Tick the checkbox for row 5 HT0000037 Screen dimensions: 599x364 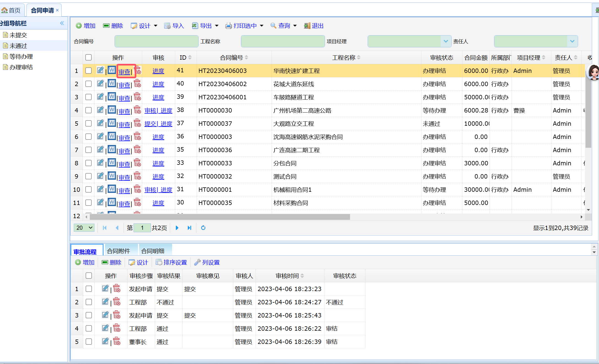pos(88,123)
